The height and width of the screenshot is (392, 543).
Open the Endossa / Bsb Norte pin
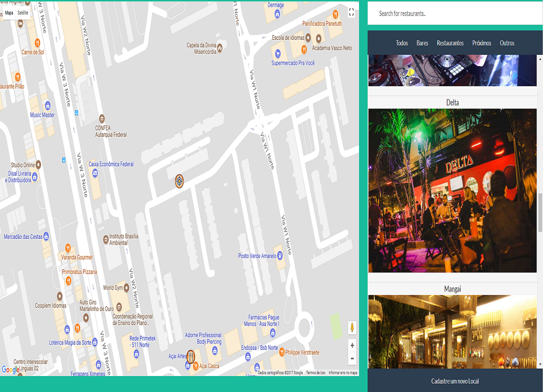click(x=248, y=357)
